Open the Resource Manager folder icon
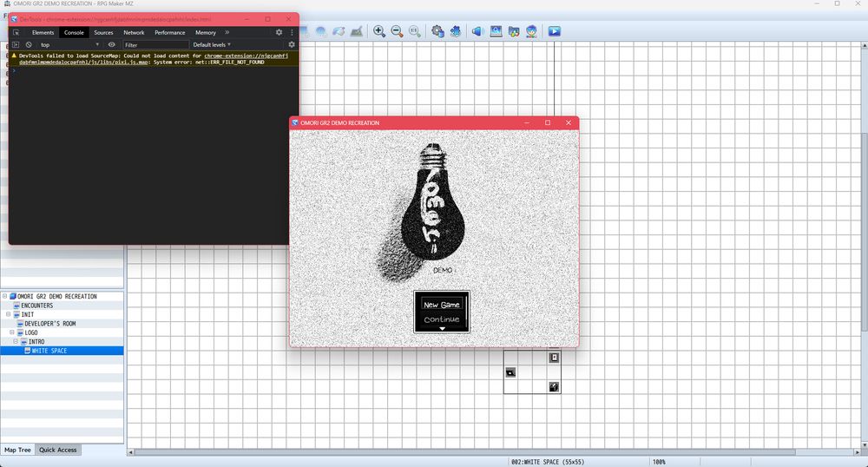 (x=514, y=31)
